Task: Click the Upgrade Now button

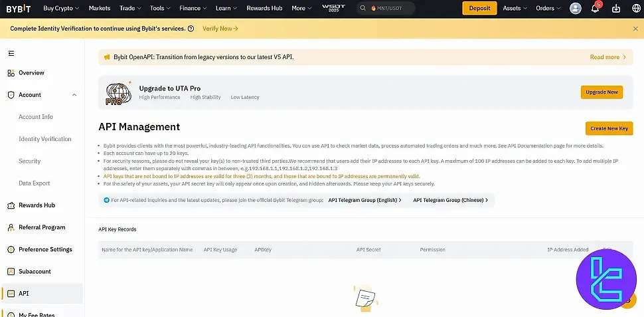Action: pyautogui.click(x=602, y=92)
